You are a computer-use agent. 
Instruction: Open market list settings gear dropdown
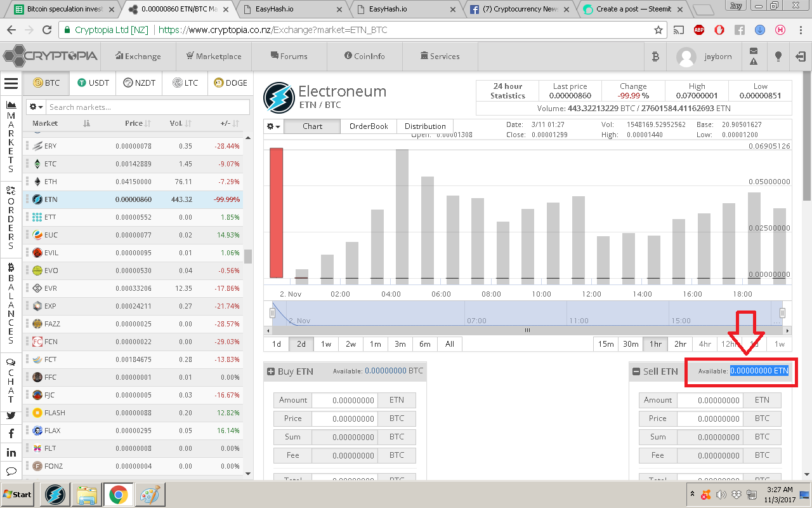click(x=36, y=107)
